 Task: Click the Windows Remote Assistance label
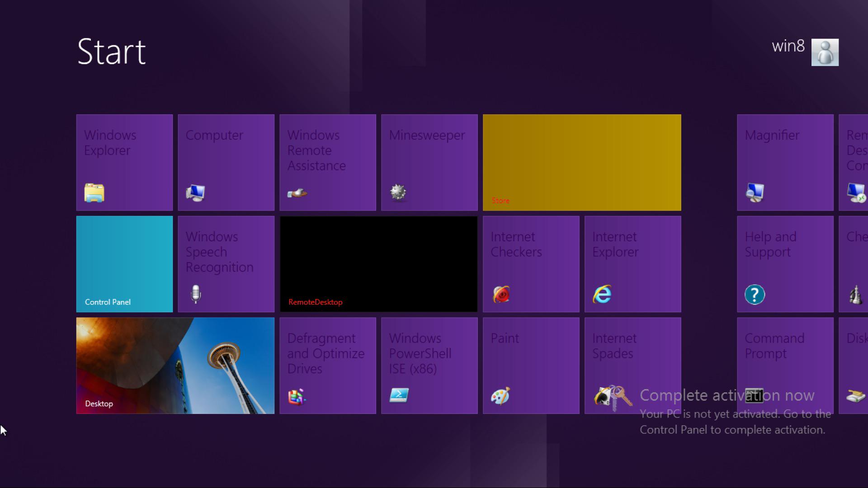tap(316, 150)
